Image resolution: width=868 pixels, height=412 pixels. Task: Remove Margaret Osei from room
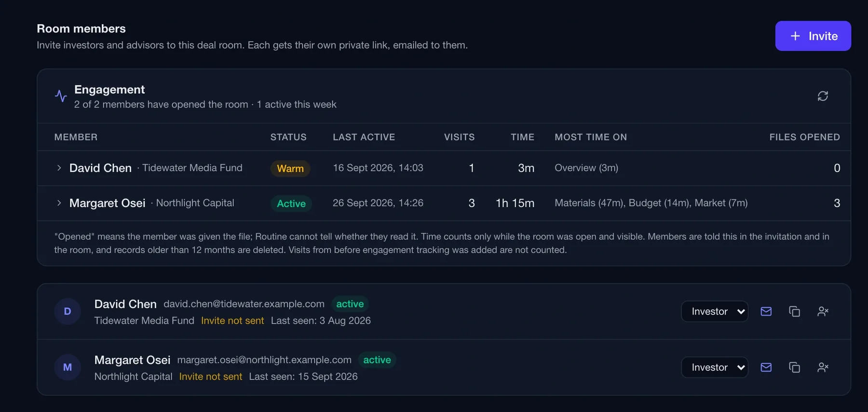click(x=823, y=368)
